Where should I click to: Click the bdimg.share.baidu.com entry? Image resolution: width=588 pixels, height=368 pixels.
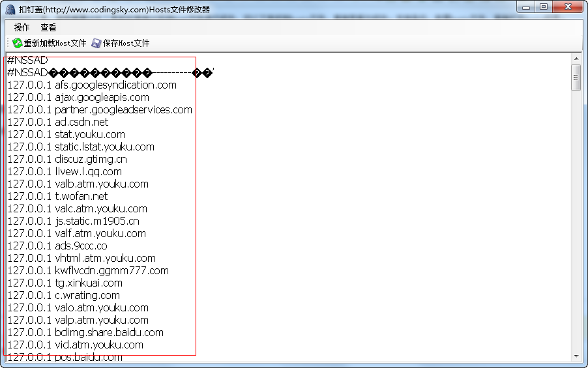(x=85, y=332)
